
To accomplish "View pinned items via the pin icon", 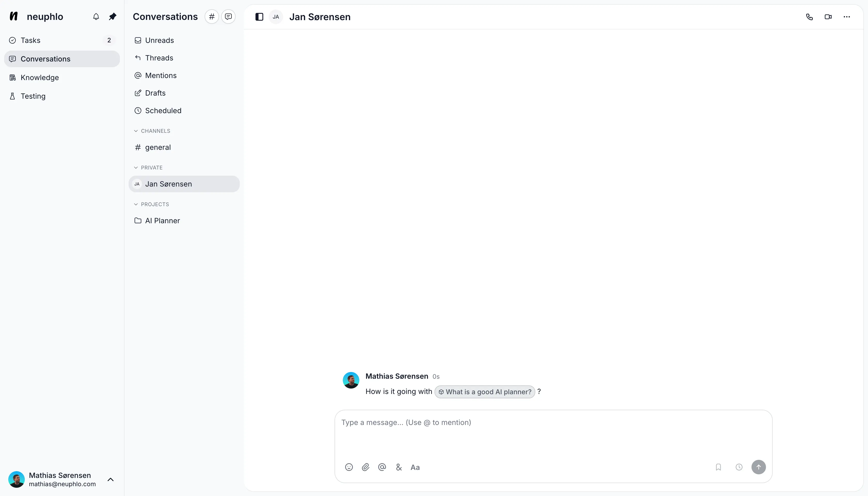I will tap(112, 16).
